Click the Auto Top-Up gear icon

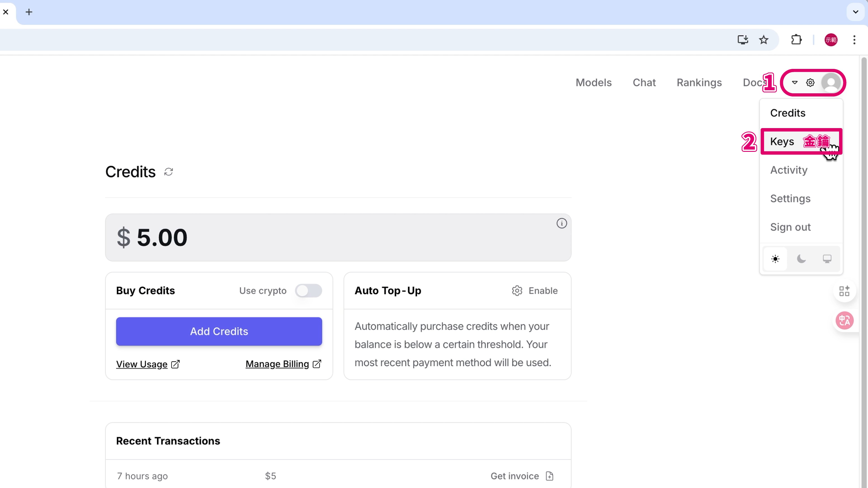point(517,291)
